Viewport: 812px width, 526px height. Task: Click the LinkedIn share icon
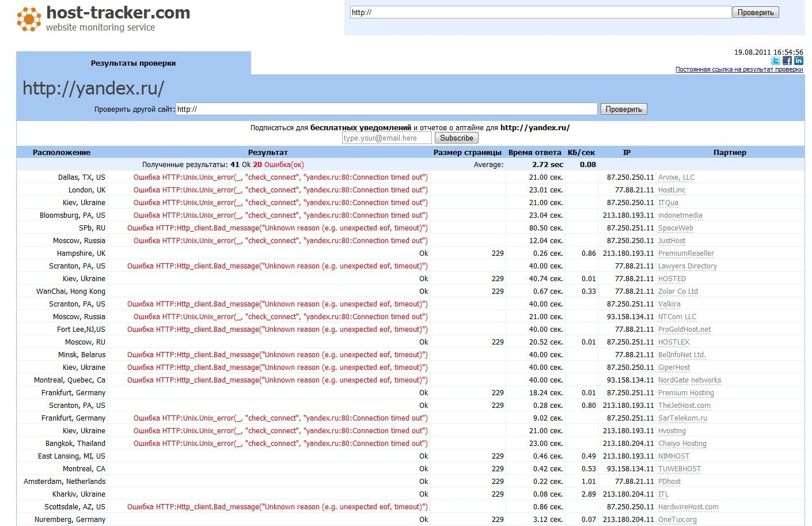click(799, 60)
